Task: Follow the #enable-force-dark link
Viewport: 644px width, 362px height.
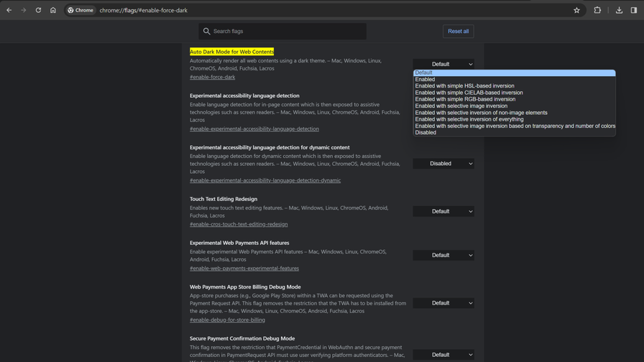Action: 212,77
